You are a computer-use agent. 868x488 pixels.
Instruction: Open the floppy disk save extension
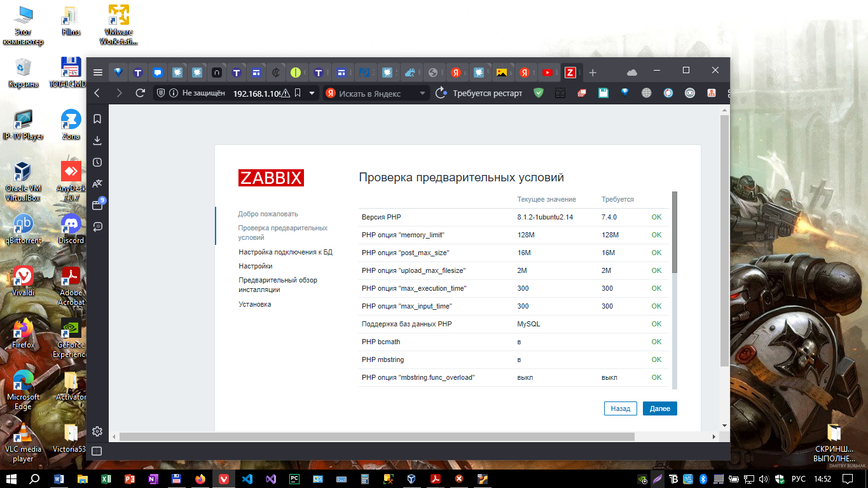603,93
